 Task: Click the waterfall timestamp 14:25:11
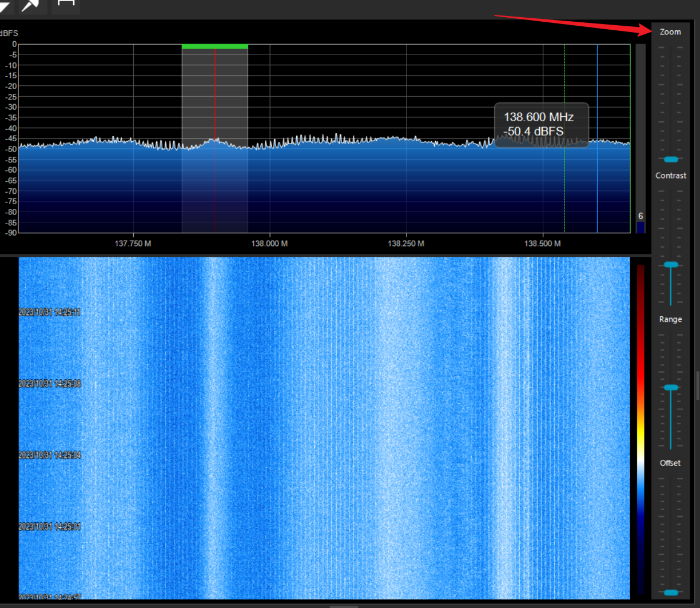[50, 312]
